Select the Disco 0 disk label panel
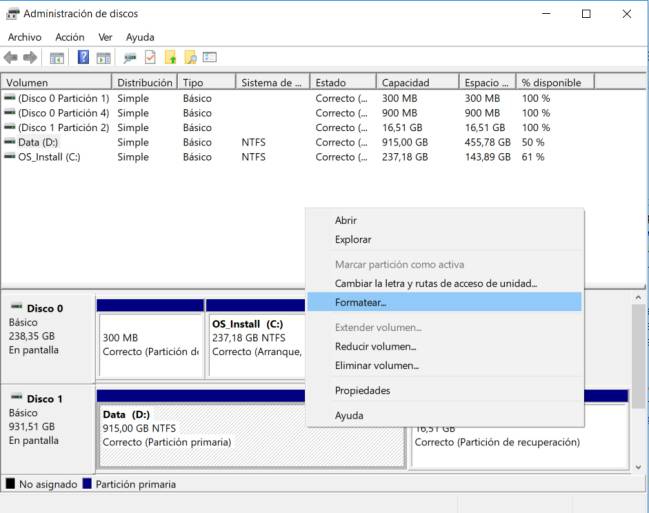Image resolution: width=649 pixels, height=513 pixels. coord(48,337)
